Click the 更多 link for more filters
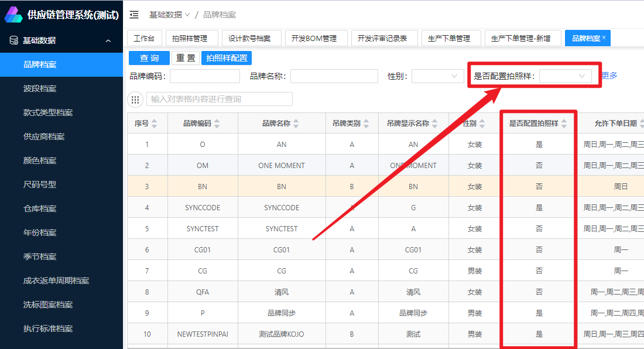Screen dimensions: 644x349 pos(609,76)
